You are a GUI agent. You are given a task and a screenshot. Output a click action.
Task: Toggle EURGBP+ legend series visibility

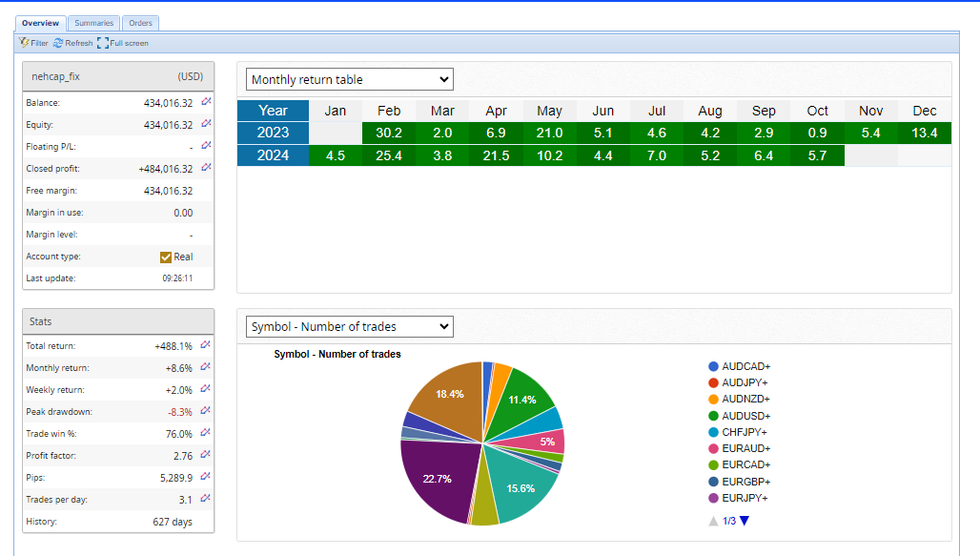click(x=714, y=482)
